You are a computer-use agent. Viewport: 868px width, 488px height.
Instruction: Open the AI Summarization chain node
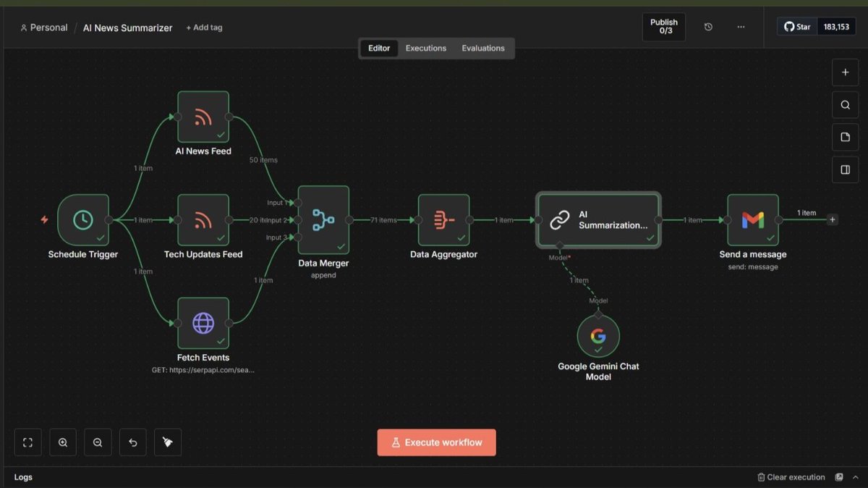[x=598, y=220]
